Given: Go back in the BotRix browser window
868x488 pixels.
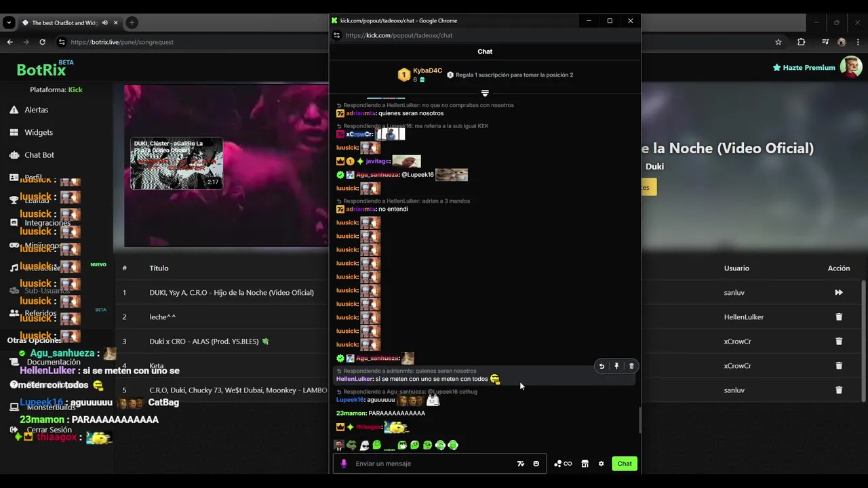Looking at the screenshot, I should pyautogui.click(x=9, y=42).
